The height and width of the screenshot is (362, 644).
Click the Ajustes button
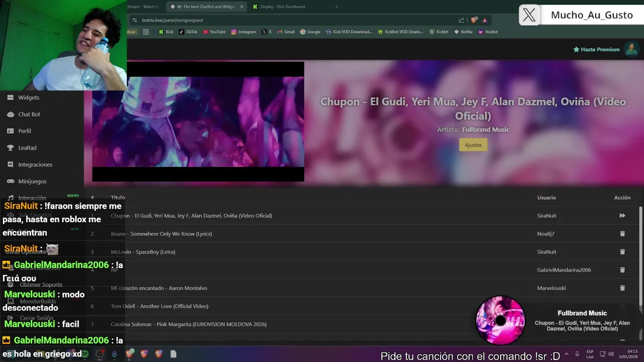(x=473, y=145)
